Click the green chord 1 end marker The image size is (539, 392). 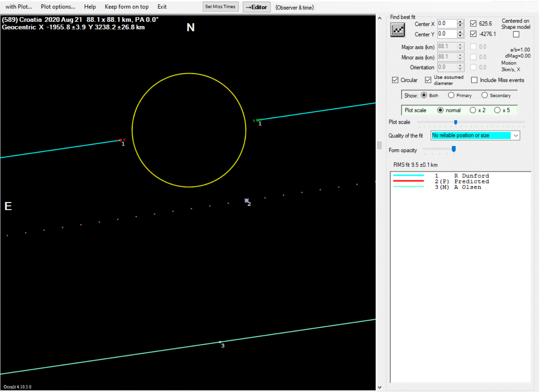click(258, 120)
